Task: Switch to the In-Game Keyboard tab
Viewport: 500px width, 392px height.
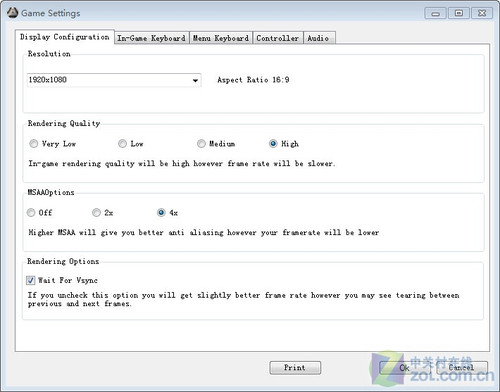Action: pos(152,38)
